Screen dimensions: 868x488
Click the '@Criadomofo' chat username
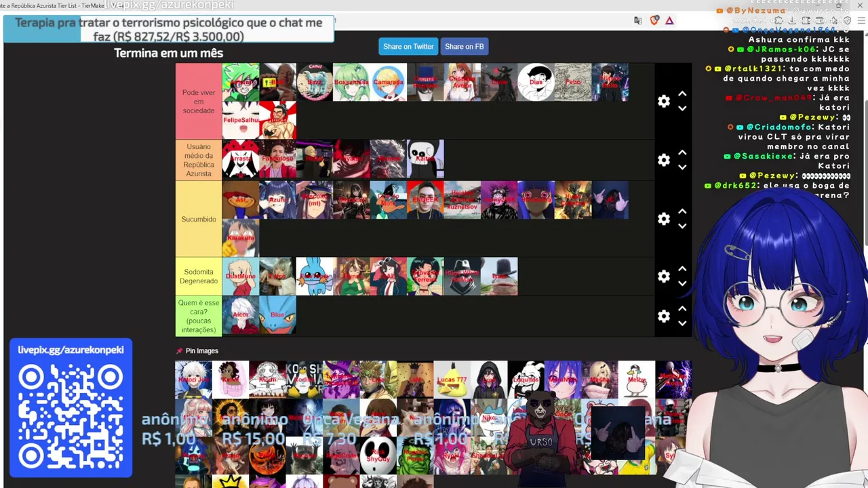tap(779, 127)
